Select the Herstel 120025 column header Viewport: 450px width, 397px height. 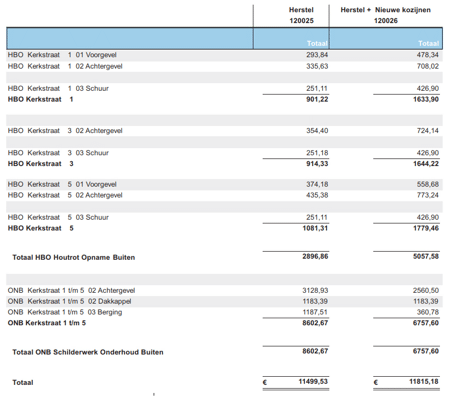(x=301, y=15)
